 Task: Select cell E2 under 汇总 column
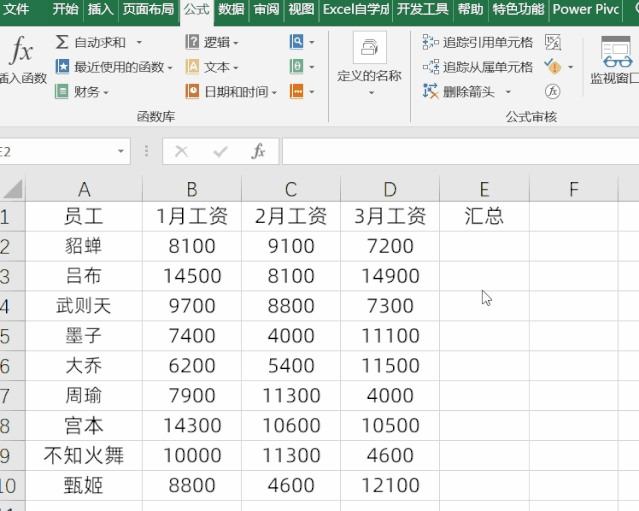(484, 246)
